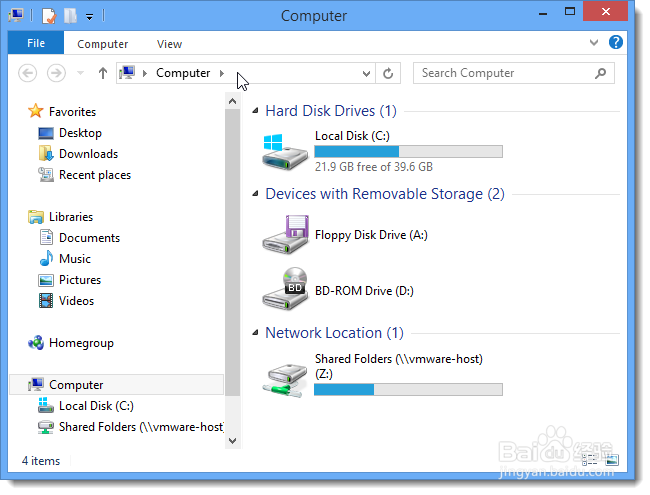Viewport: 650px width, 495px height.
Task: Switch to large icons view in status bar
Action: [611, 459]
